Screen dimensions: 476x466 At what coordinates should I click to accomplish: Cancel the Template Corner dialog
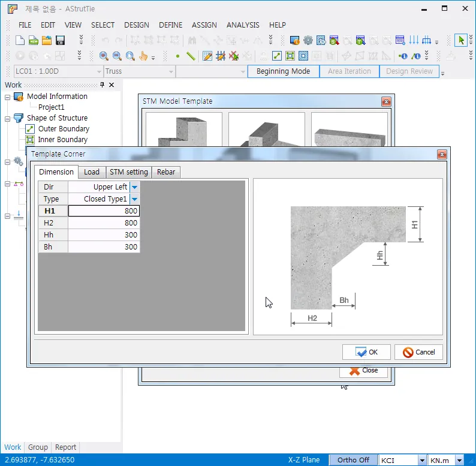(418, 352)
